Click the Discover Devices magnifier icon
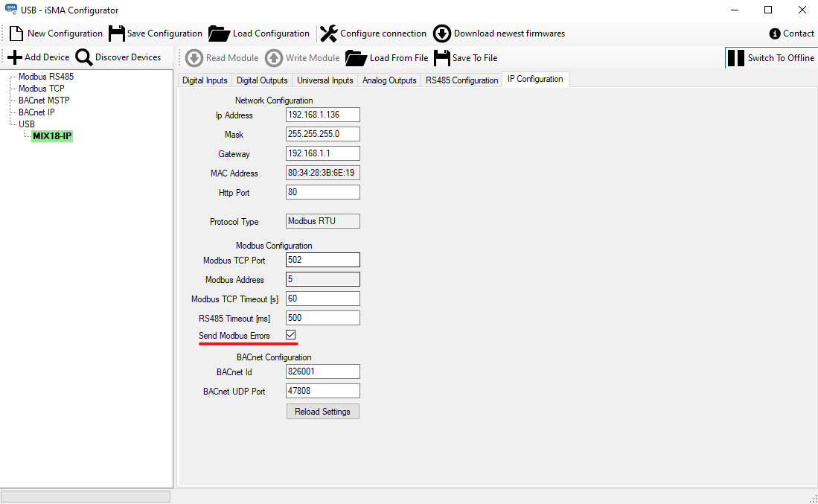 click(84, 57)
